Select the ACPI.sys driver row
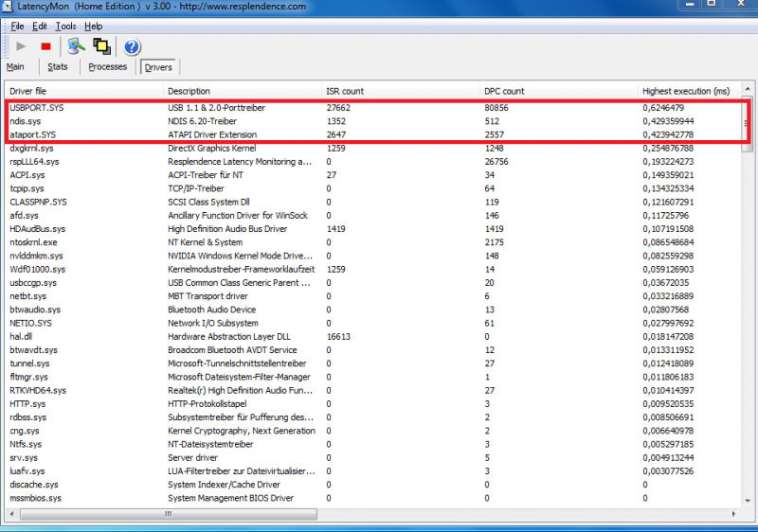The height and width of the screenshot is (532, 758). coord(372,175)
